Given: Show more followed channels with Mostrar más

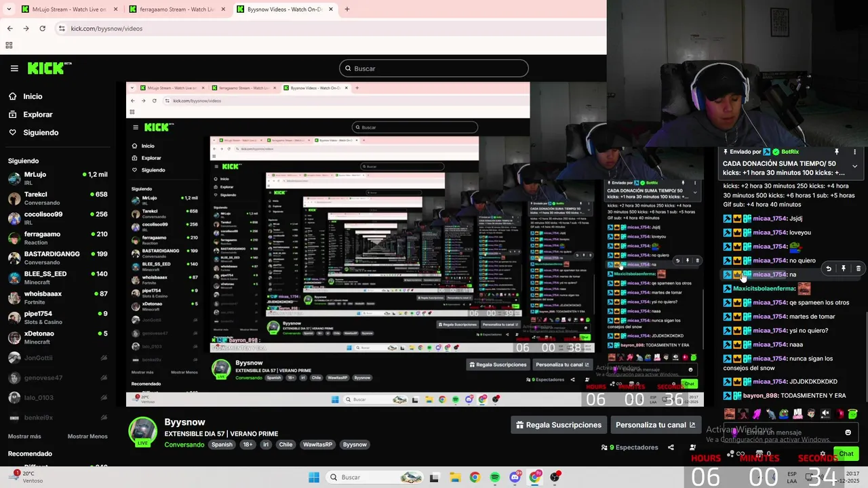Looking at the screenshot, I should pyautogui.click(x=24, y=436).
